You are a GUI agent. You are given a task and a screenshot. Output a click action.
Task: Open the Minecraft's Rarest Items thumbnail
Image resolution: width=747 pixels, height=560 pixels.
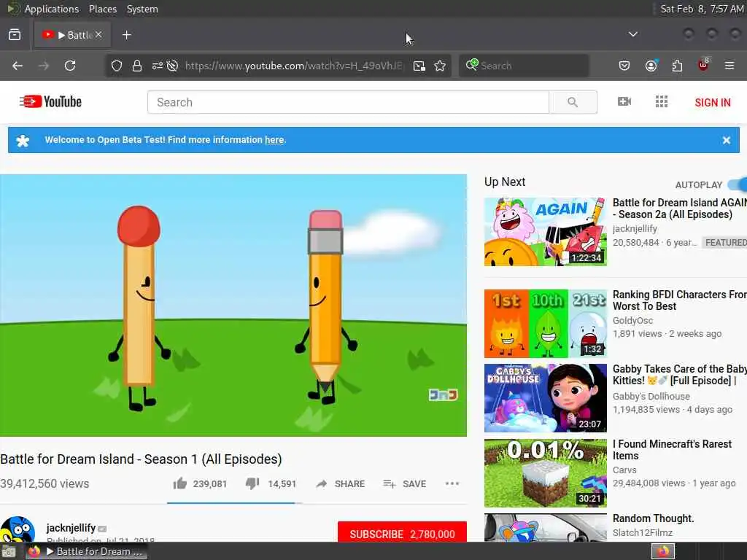546,472
